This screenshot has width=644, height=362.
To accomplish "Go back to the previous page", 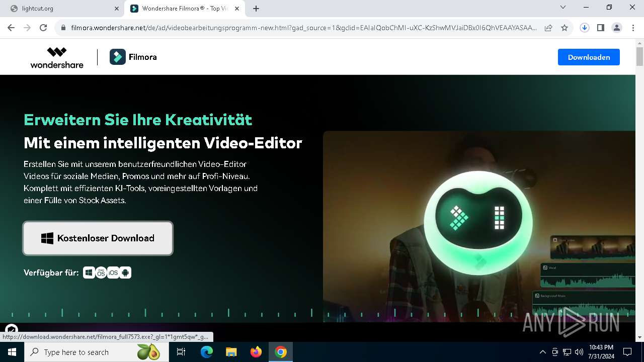I will tap(11, 28).
